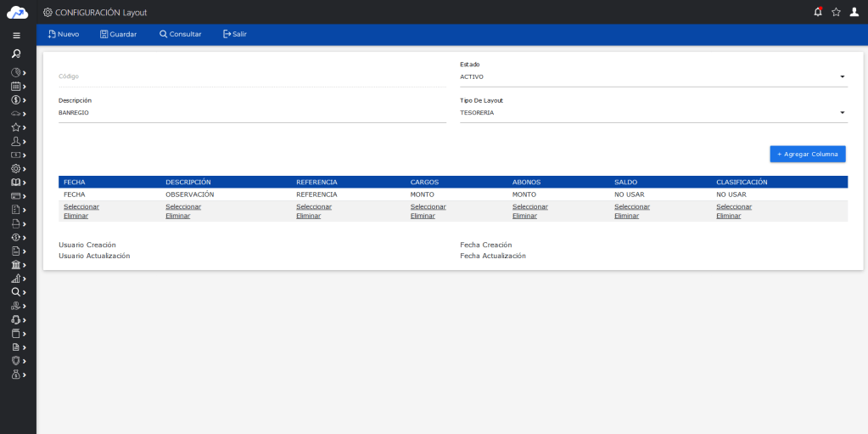Click the sidebar magnifier search icon
The height and width of the screenshot is (434, 868).
[16, 54]
